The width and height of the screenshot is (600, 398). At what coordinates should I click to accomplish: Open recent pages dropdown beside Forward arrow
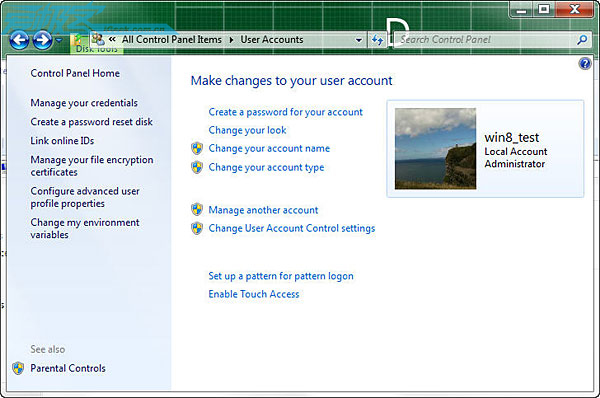point(59,40)
